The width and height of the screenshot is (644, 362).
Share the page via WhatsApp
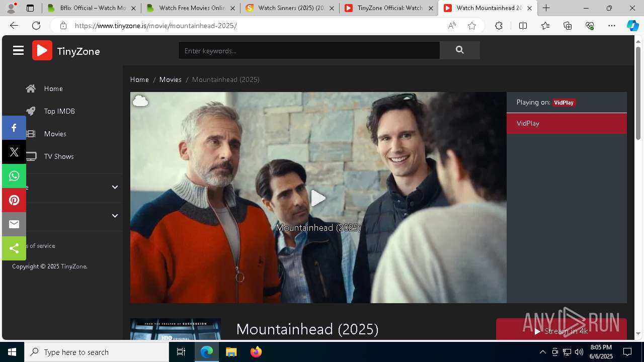pos(14,176)
